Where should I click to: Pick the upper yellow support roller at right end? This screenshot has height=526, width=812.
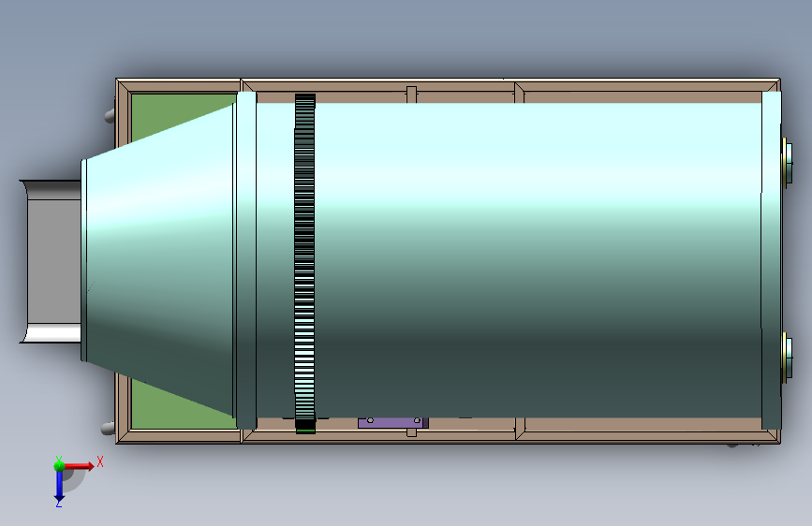coord(787,161)
